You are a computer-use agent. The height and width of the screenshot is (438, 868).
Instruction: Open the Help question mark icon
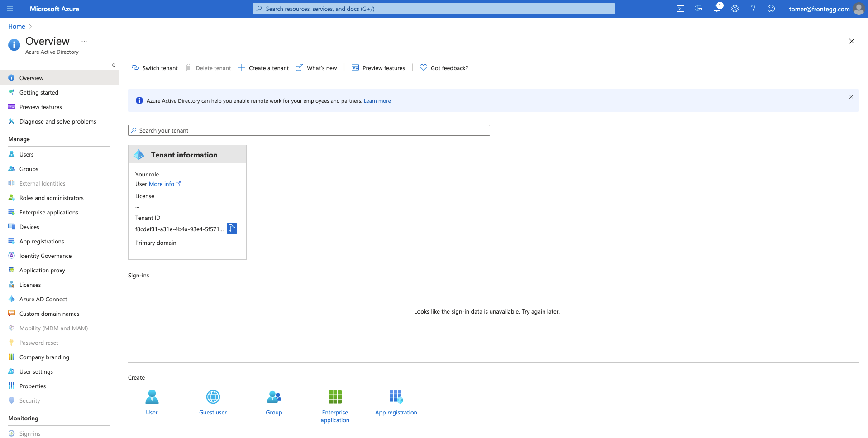click(753, 9)
